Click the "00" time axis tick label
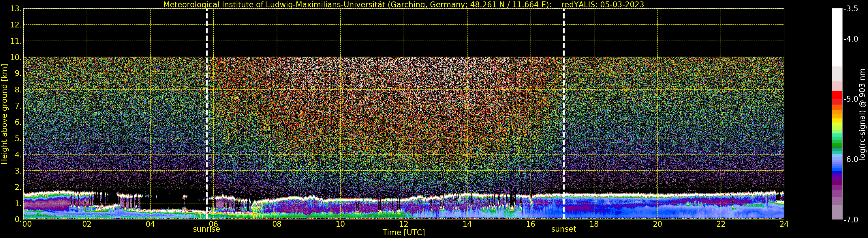This screenshot has height=238, width=868. 27,224
